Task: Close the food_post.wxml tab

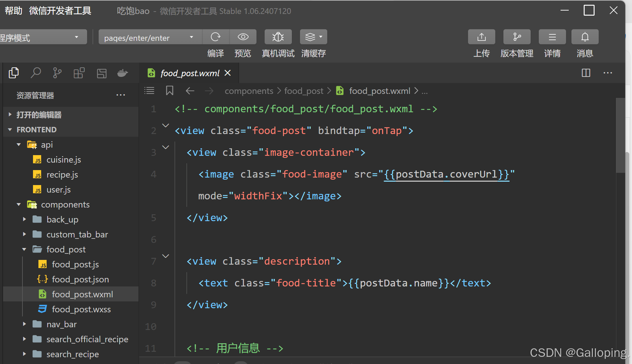Action: pyautogui.click(x=228, y=73)
